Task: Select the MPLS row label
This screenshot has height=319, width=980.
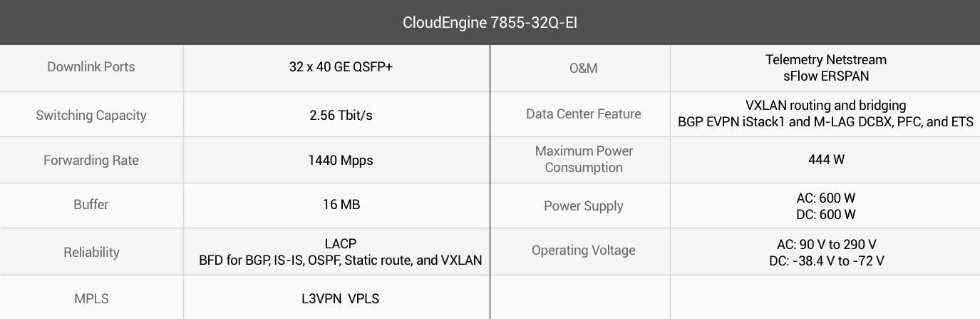Action: pos(91,298)
